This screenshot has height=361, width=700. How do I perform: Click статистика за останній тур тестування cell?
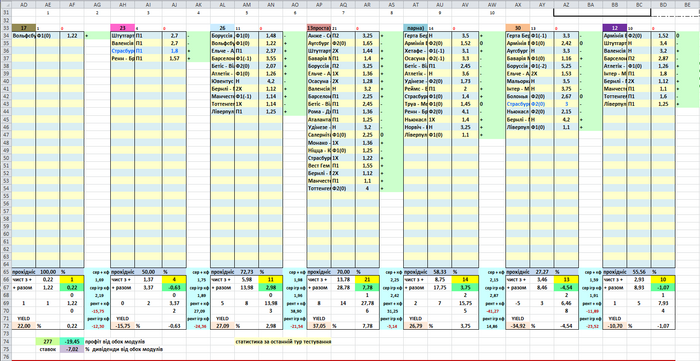[x=283, y=341]
